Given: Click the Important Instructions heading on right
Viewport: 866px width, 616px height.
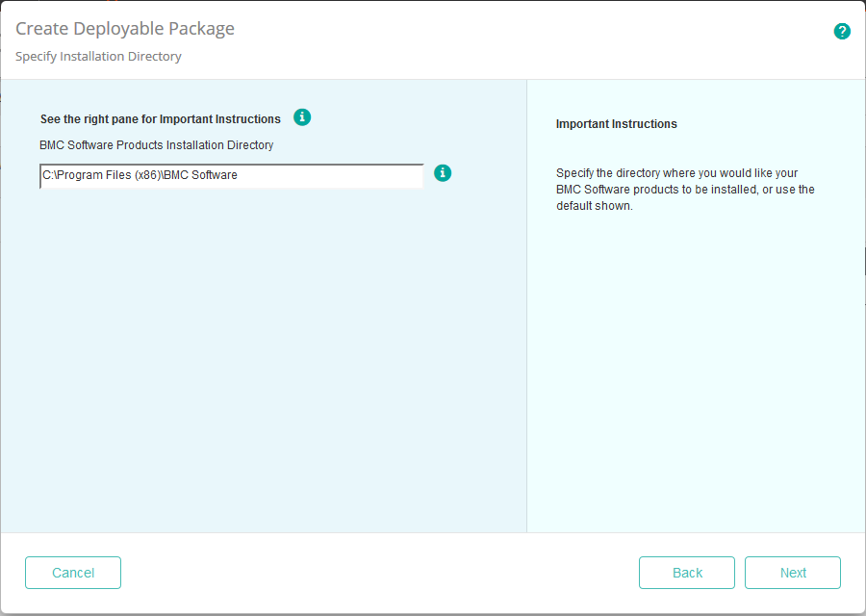Looking at the screenshot, I should [617, 124].
